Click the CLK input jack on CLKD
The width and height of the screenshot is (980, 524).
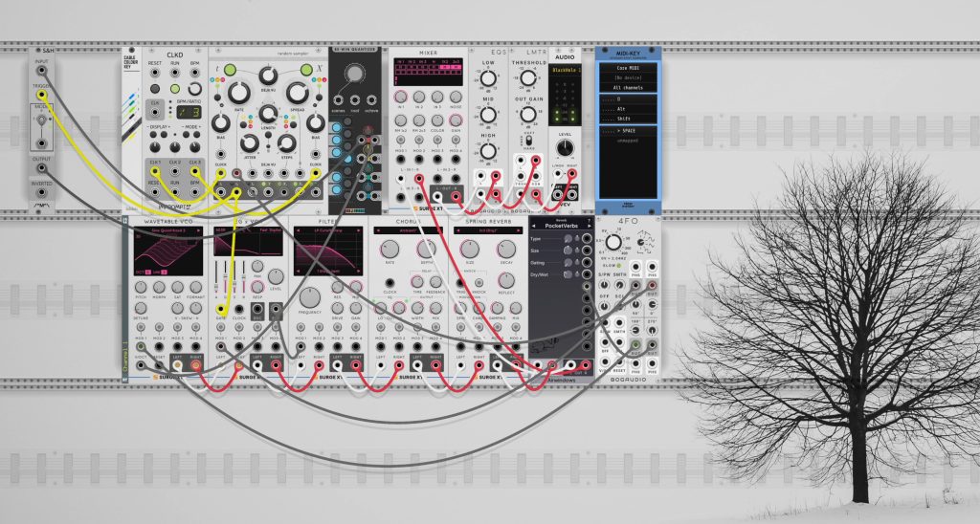pos(154,114)
